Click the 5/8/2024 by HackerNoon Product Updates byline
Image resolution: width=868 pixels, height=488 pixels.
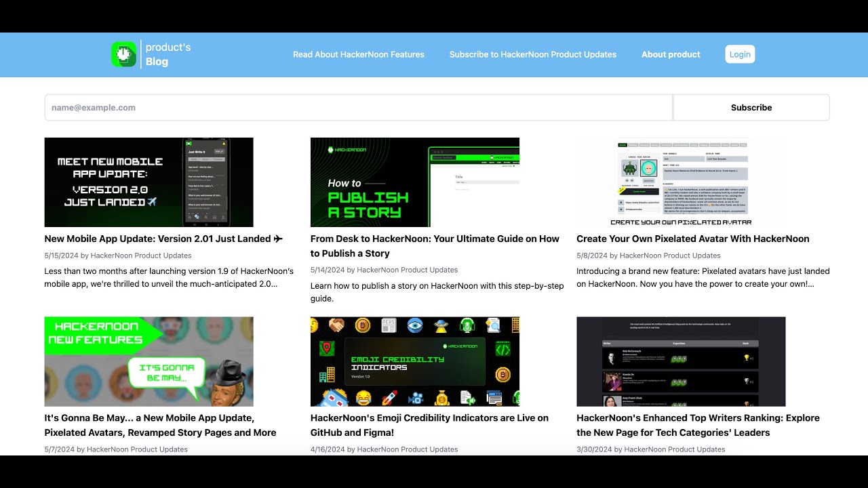coord(648,256)
